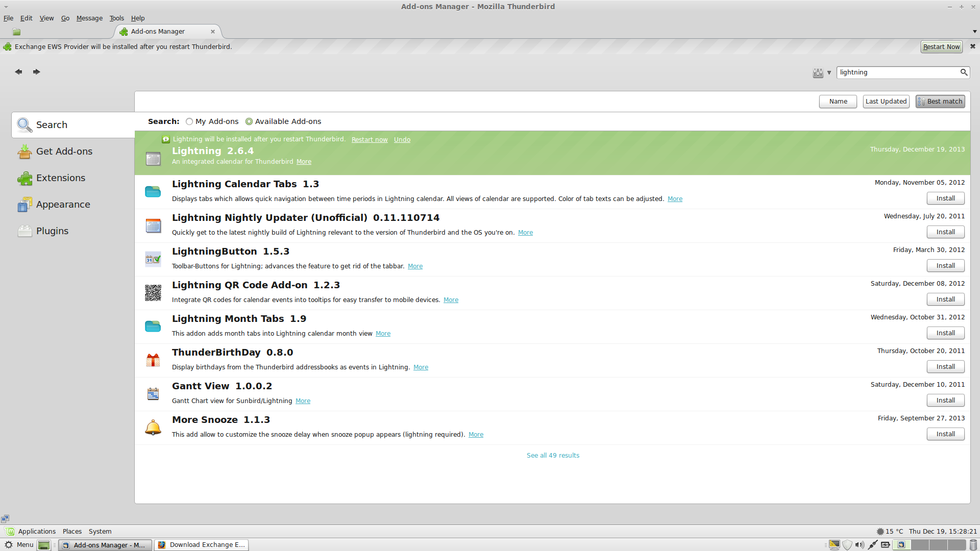Install Lightning Nightly Updater

point(945,232)
